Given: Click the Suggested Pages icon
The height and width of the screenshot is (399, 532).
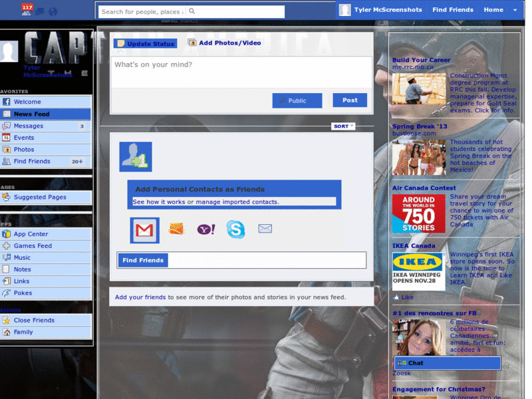Looking at the screenshot, I should click(x=6, y=197).
